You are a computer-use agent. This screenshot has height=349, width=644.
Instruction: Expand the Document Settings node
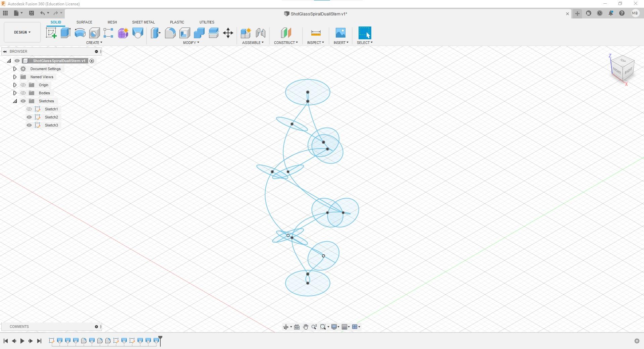pos(15,69)
